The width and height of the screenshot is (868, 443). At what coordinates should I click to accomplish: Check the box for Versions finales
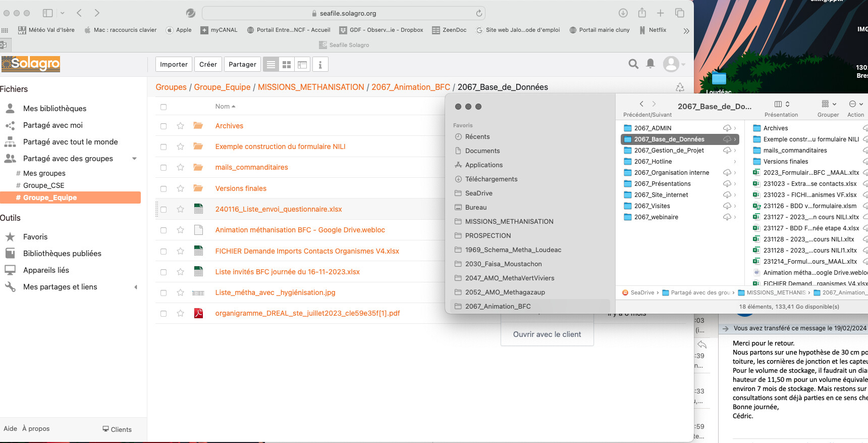(x=164, y=188)
